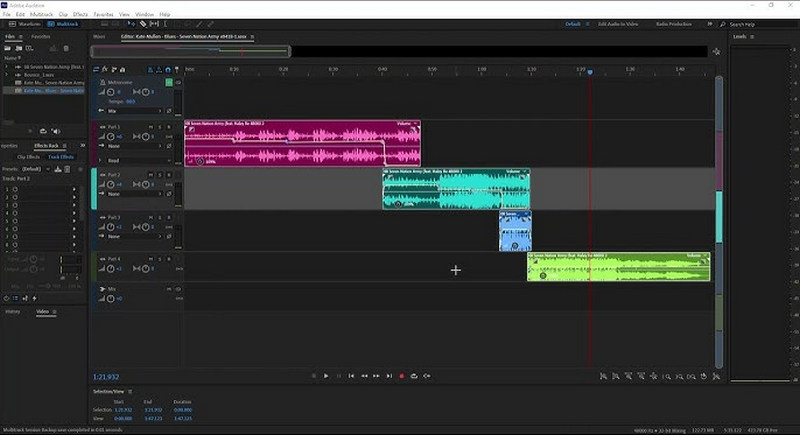Open Metronome output Mix dropdown
The image size is (800, 435).
point(135,111)
